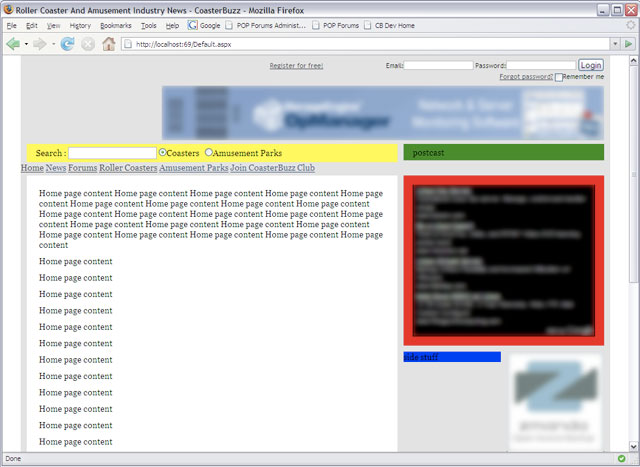Click the scrollbar down arrow
640x467 pixels.
633,446
